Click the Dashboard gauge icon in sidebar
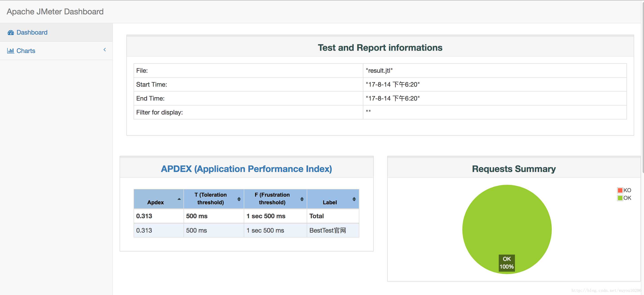This screenshot has height=295, width=644. pos(11,33)
